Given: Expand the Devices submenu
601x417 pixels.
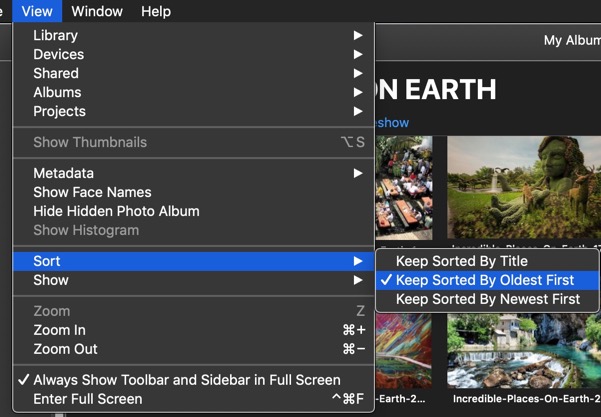Looking at the screenshot, I should [x=58, y=54].
